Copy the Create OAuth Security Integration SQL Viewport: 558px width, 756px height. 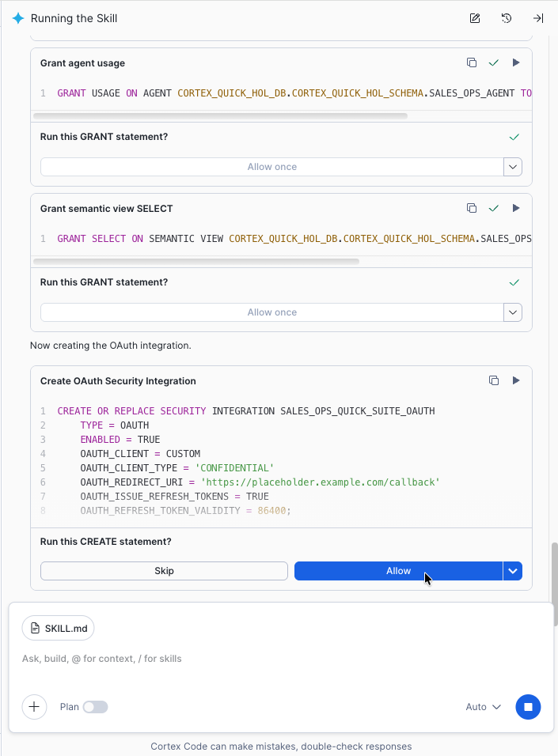[x=494, y=380]
